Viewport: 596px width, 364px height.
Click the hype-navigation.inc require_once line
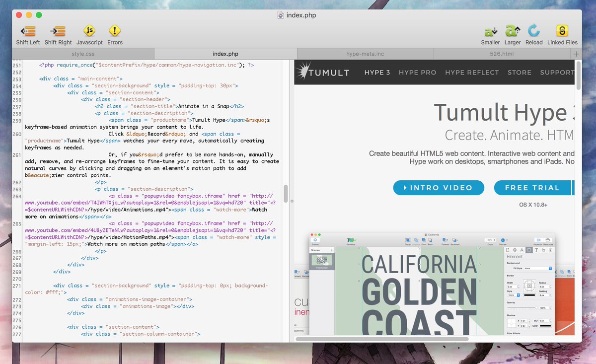point(147,65)
